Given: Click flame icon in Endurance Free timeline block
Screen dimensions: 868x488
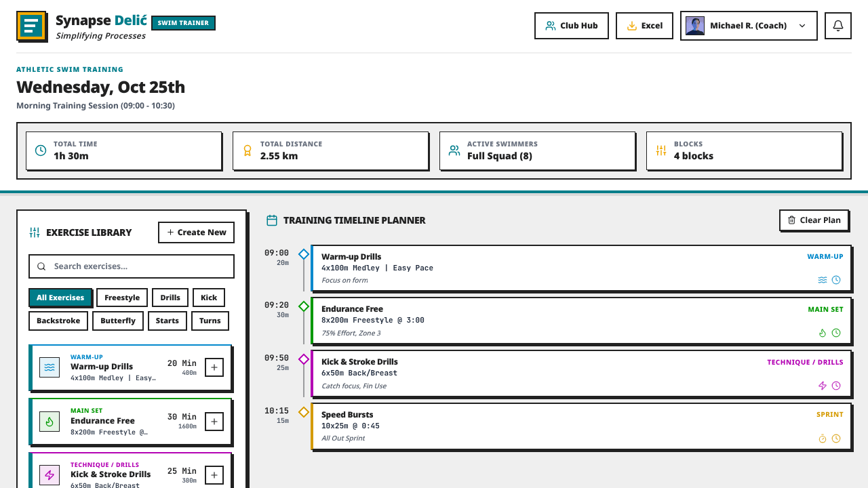Looking at the screenshot, I should 823,333.
